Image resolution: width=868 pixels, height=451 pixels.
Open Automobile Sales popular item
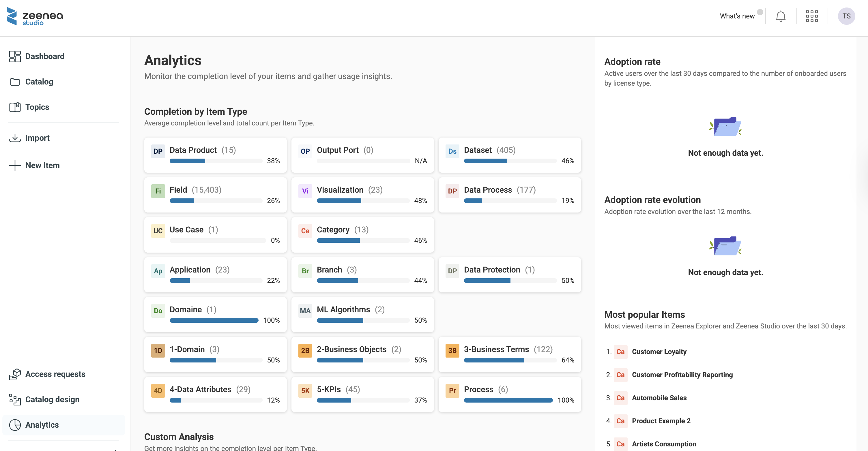[659, 398]
